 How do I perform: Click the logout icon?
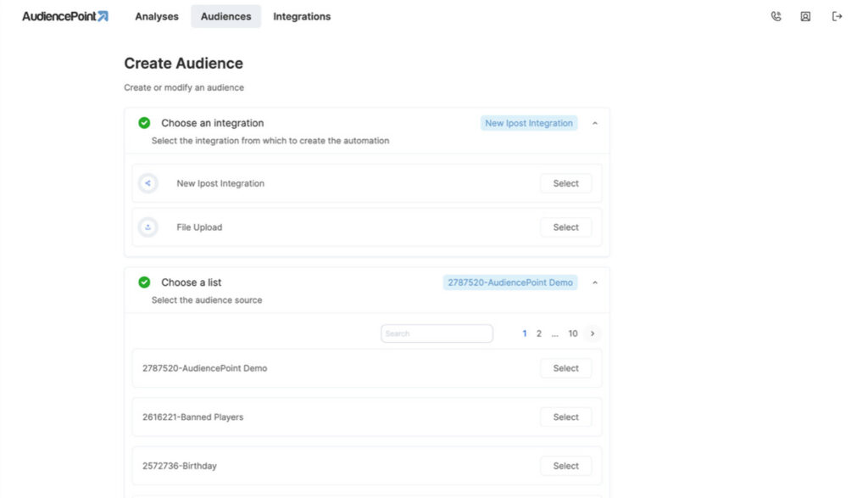(837, 17)
